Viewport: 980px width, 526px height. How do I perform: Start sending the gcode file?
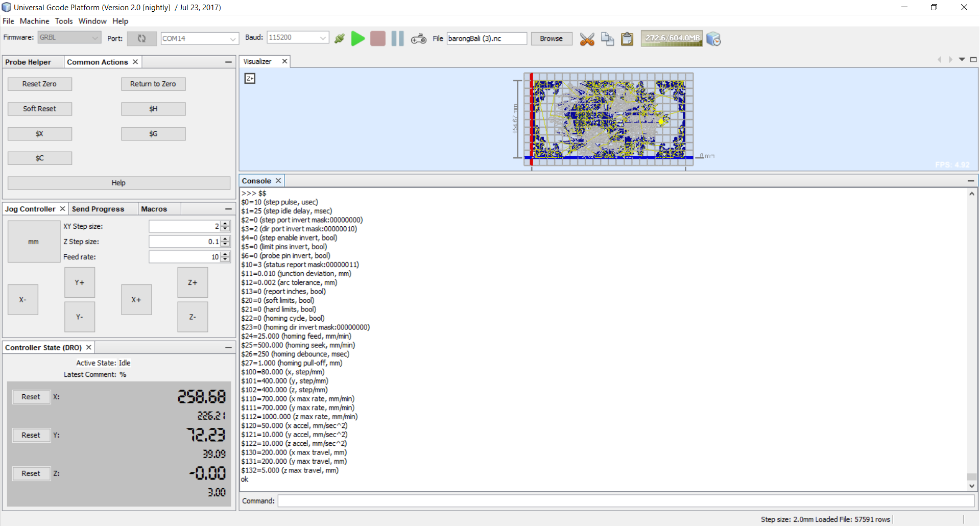click(x=358, y=38)
